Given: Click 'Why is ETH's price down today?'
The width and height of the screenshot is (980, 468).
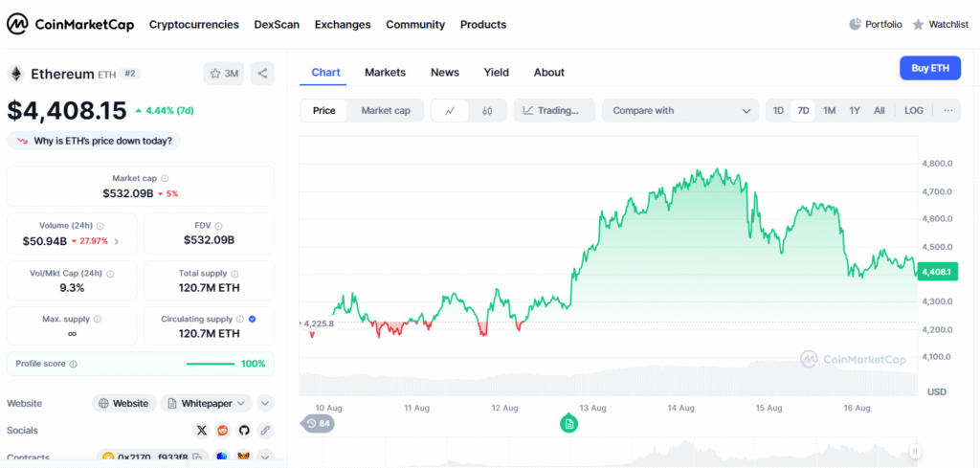Looking at the screenshot, I should pos(94,141).
